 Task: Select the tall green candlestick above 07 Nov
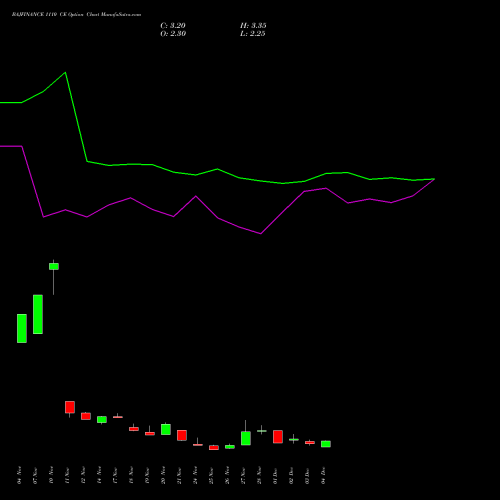click(38, 314)
